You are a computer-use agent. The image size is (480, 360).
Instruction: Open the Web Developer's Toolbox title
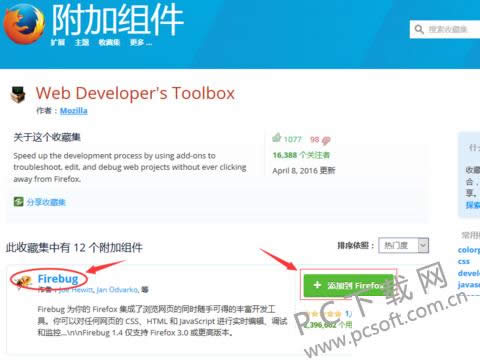click(135, 93)
